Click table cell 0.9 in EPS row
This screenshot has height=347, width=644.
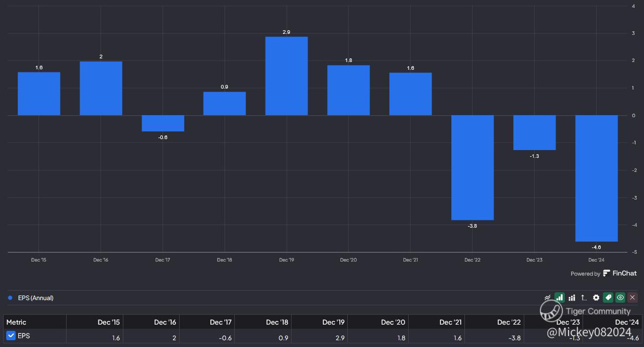263,337
